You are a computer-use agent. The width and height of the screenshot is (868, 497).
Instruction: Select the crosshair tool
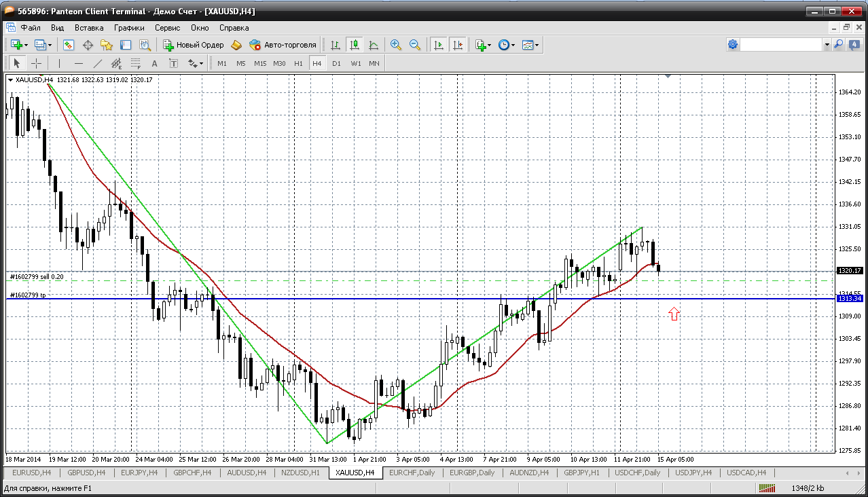point(37,63)
